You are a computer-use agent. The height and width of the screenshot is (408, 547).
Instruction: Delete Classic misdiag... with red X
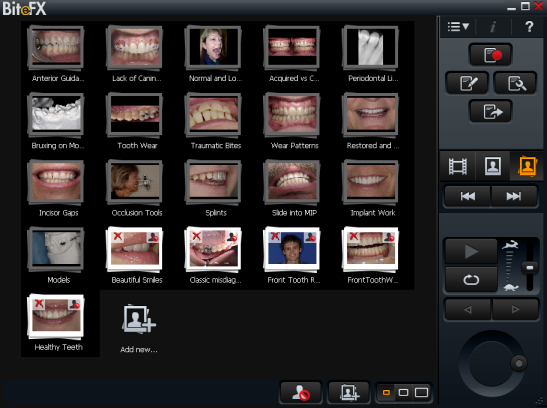click(x=196, y=236)
